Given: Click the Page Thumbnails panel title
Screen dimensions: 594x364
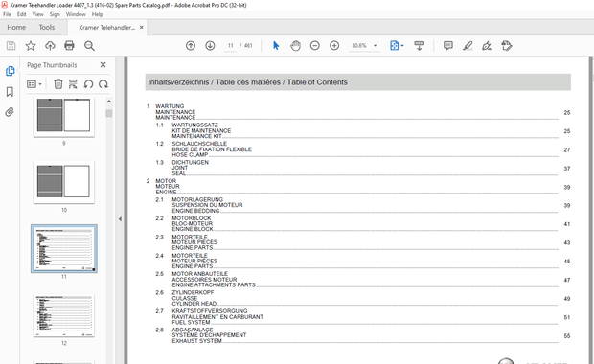Looking at the screenshot, I should 52,65.
